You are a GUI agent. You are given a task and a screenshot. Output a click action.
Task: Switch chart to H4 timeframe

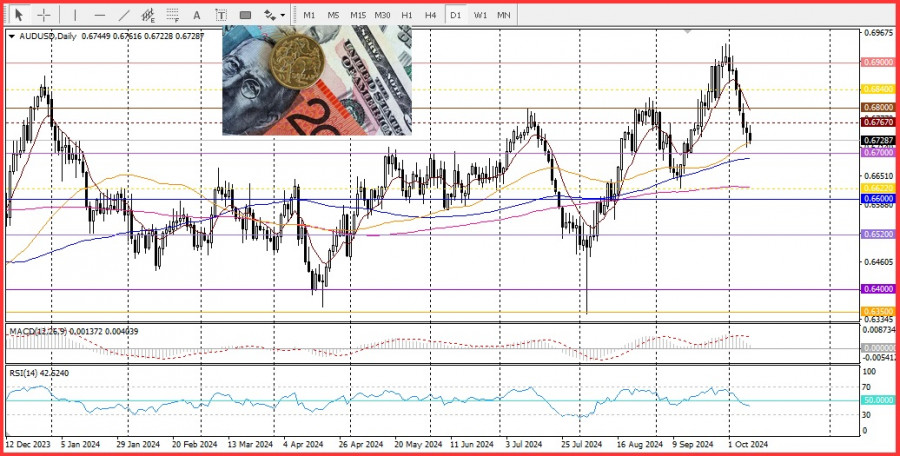[431, 15]
